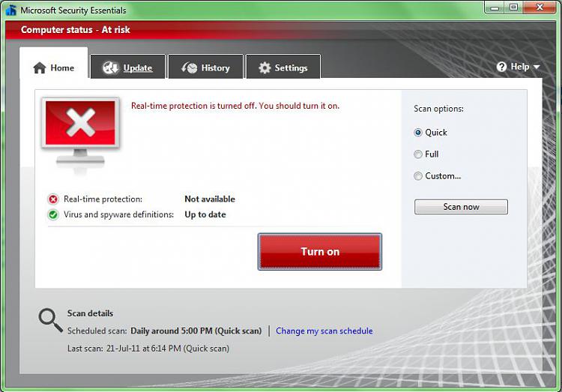Click red cross icon beside Real-time protection
Image resolution: width=562 pixels, height=392 pixels.
tap(53, 199)
